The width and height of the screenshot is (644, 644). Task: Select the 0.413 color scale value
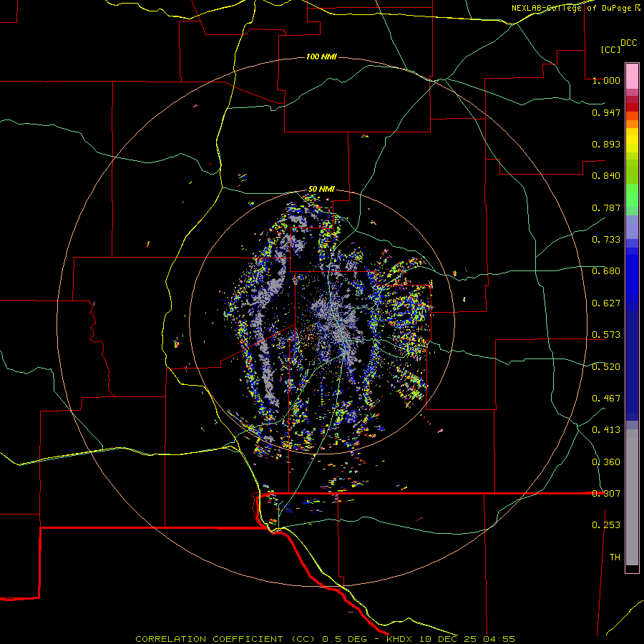606,430
